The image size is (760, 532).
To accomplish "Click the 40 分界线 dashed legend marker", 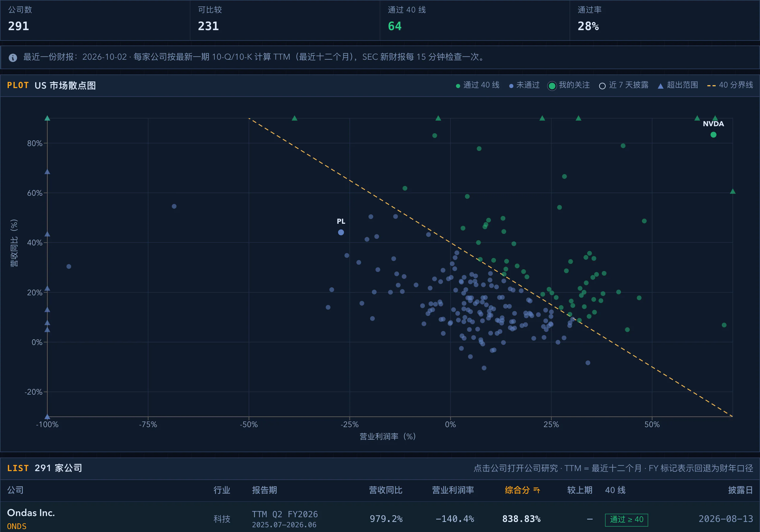I will click(711, 86).
